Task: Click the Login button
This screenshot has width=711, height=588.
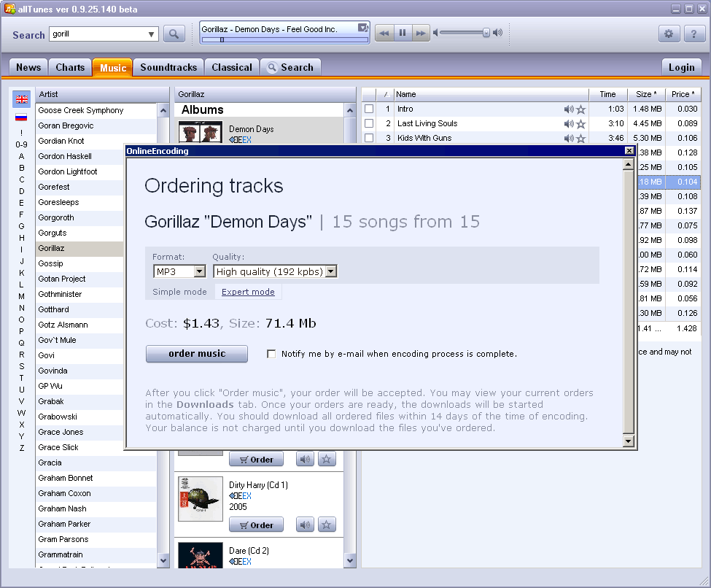Action: 682,68
